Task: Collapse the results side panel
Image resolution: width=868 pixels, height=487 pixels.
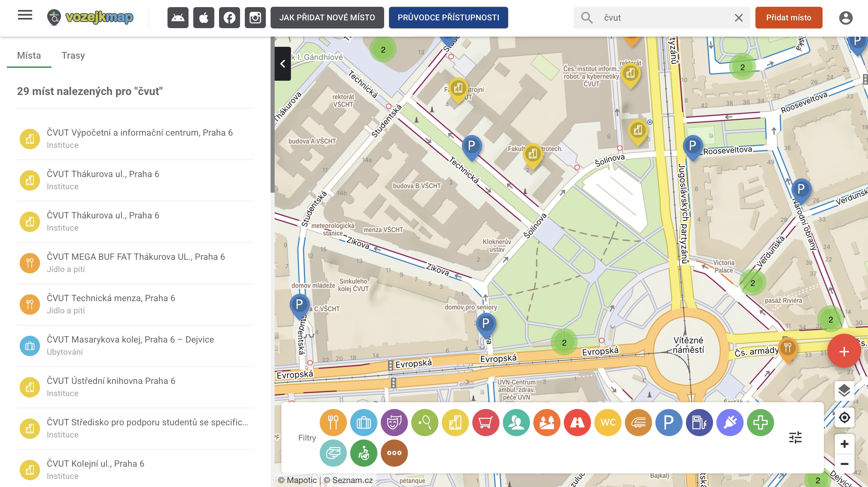Action: tap(282, 64)
